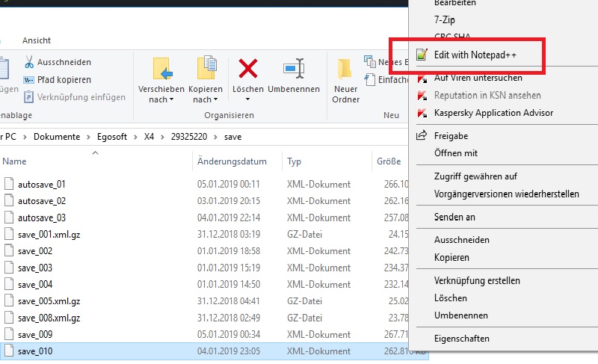Click the Notepad++ icon in context menu
The width and height of the screenshot is (598, 364).
coord(422,55)
